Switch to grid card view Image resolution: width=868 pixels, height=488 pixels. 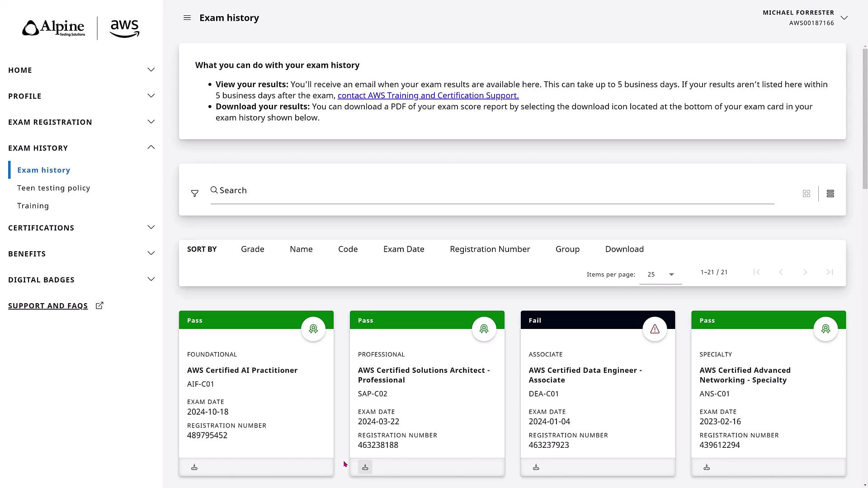pos(806,193)
